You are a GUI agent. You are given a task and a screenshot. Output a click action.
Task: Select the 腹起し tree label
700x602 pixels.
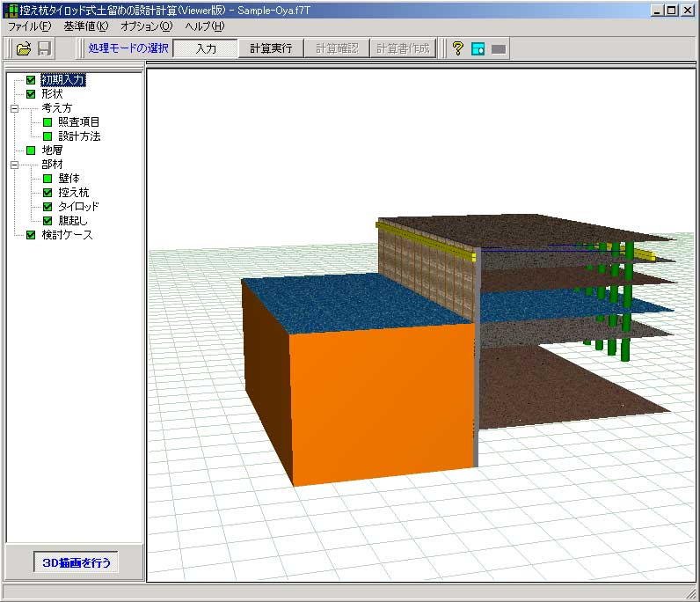73,221
